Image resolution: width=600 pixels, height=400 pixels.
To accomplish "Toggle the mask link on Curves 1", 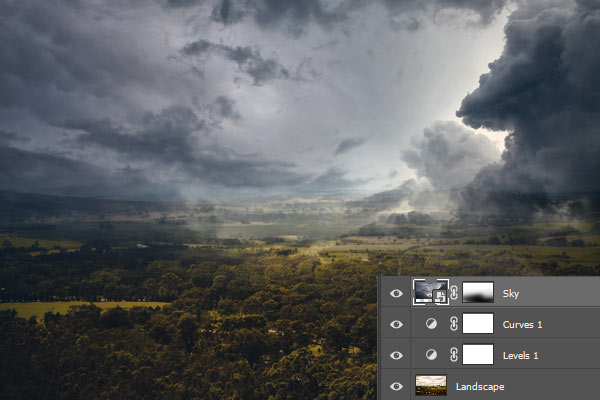I will [454, 324].
